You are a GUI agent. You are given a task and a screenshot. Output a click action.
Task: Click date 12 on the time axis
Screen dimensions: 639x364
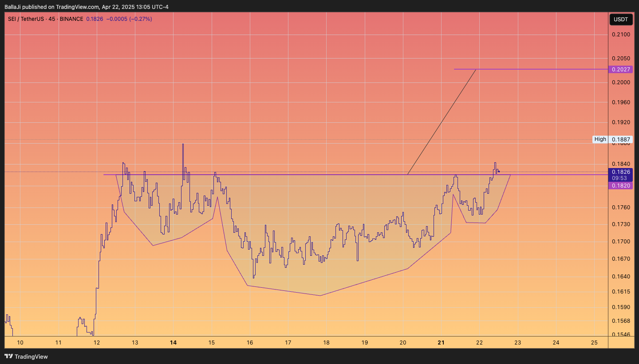pos(97,342)
